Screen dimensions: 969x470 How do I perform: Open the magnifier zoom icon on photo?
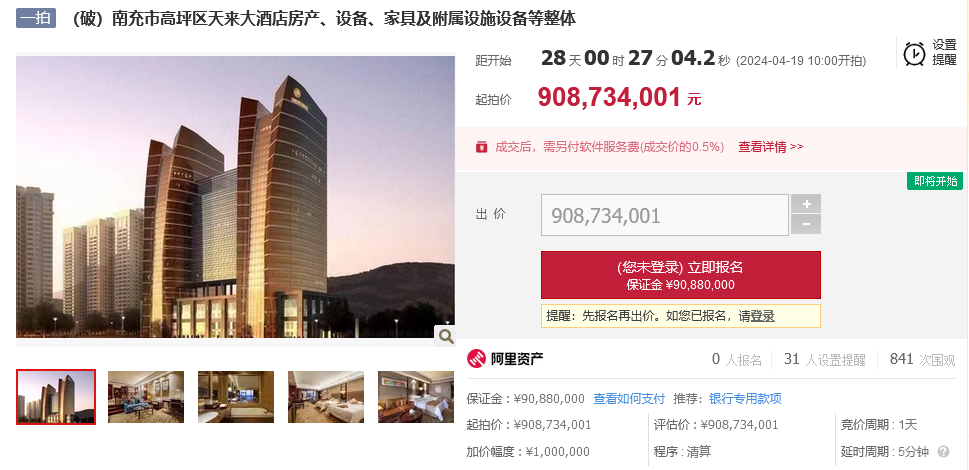click(444, 336)
